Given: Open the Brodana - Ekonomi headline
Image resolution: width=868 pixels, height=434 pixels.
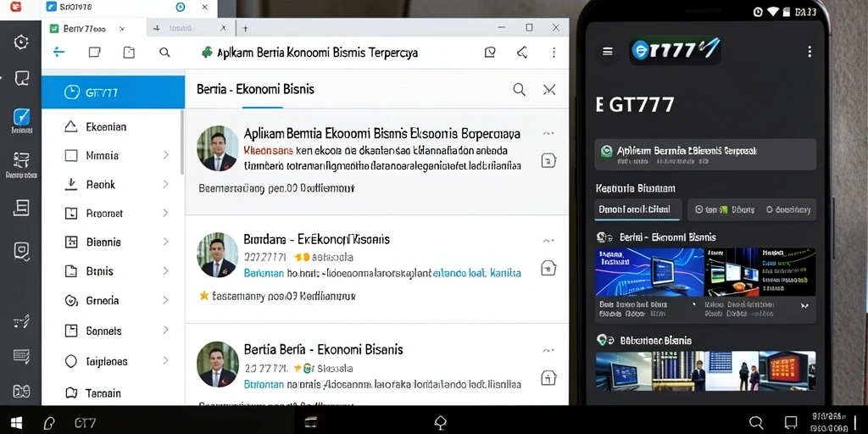Looking at the screenshot, I should pyautogui.click(x=317, y=239).
